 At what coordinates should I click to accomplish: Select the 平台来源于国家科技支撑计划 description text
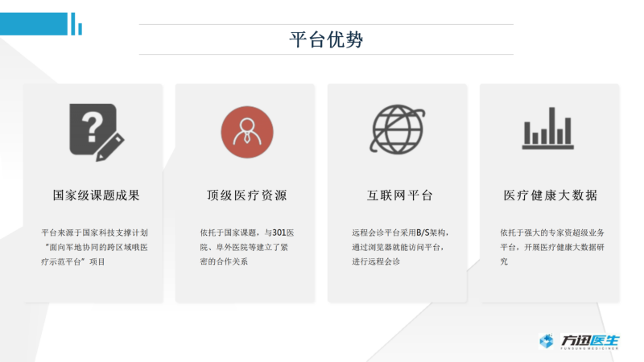coord(94,247)
